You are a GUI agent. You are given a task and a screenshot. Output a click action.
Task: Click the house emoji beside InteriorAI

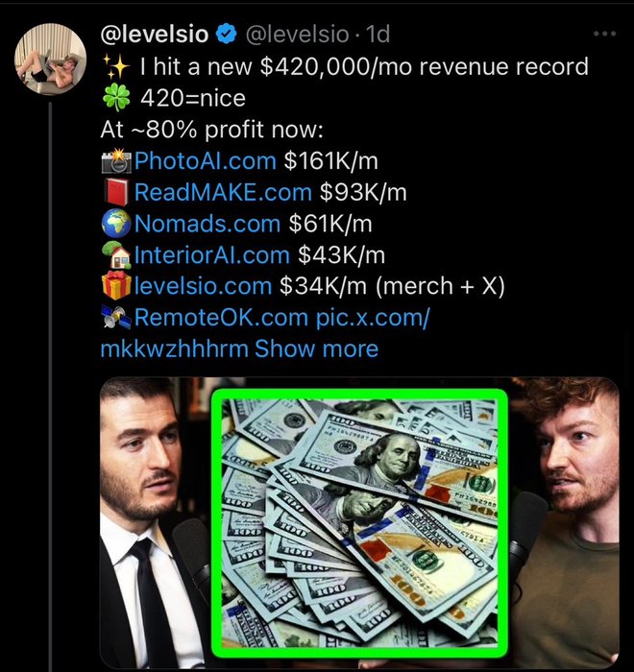pos(116,255)
